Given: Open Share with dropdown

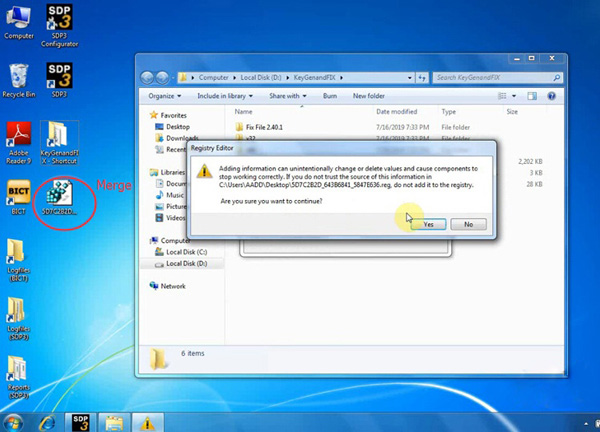Looking at the screenshot, I should (x=288, y=96).
